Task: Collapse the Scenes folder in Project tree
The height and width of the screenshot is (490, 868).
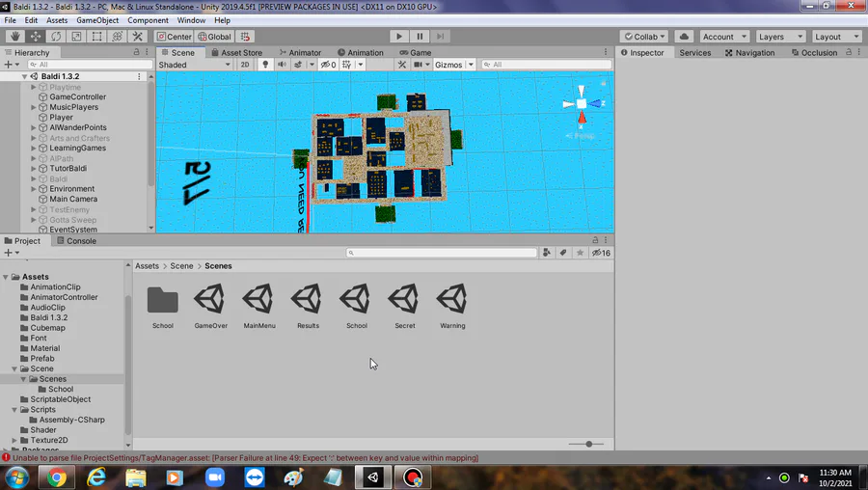Action: [x=23, y=379]
